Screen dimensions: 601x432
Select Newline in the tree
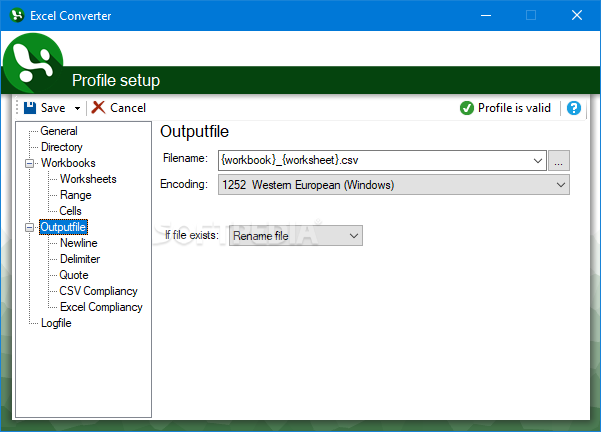(x=79, y=243)
